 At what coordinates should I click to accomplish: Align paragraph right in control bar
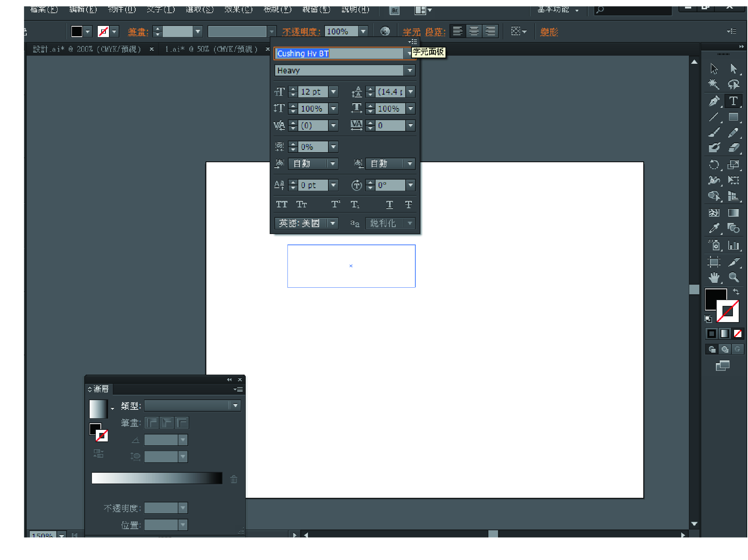pyautogui.click(x=490, y=31)
